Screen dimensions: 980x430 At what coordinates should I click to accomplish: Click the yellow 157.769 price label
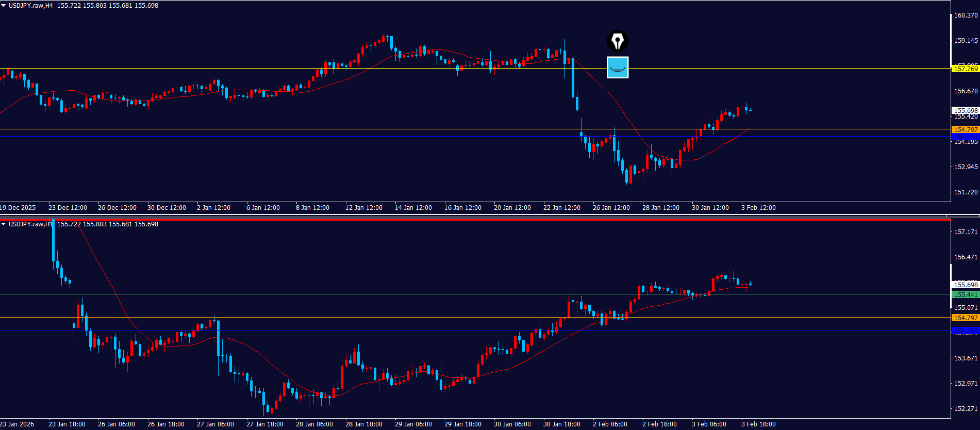click(x=965, y=69)
